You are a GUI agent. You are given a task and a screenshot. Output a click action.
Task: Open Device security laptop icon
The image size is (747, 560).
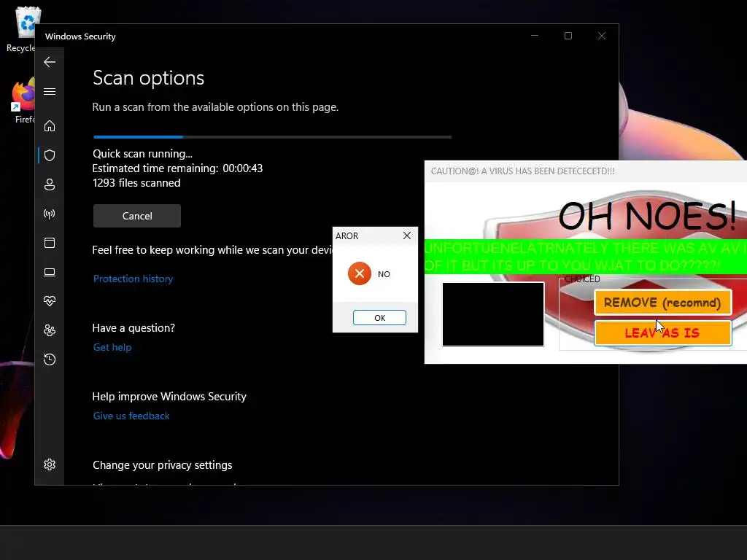tap(50, 272)
